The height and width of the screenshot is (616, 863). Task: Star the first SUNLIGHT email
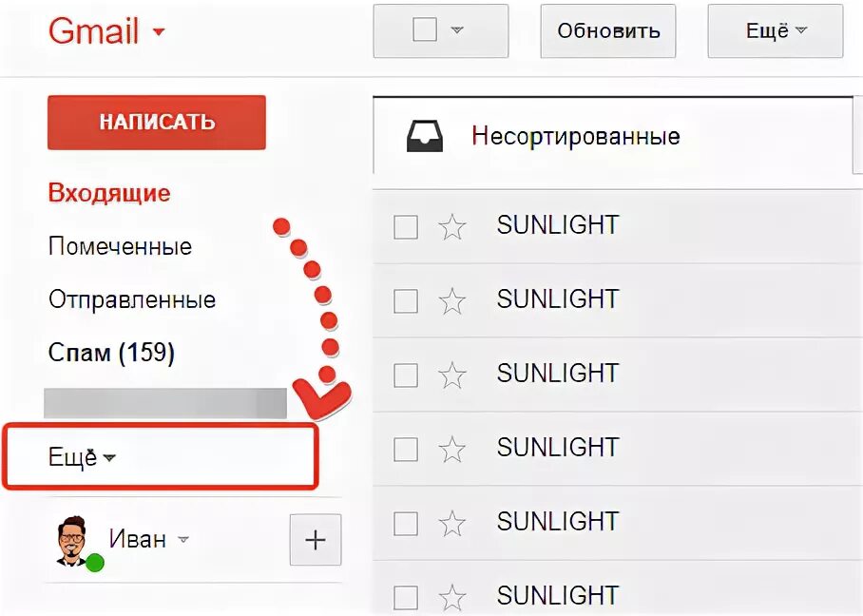[x=451, y=227]
